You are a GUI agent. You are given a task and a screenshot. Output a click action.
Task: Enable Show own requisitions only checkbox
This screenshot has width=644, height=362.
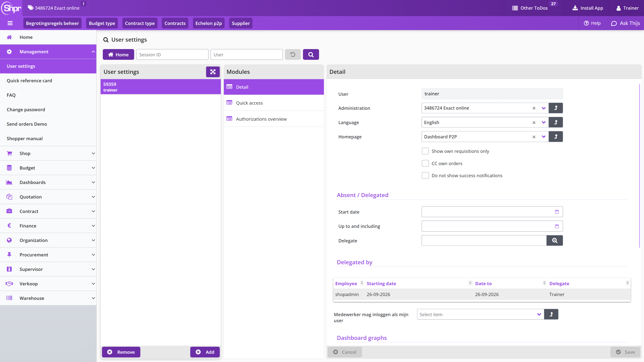point(425,151)
